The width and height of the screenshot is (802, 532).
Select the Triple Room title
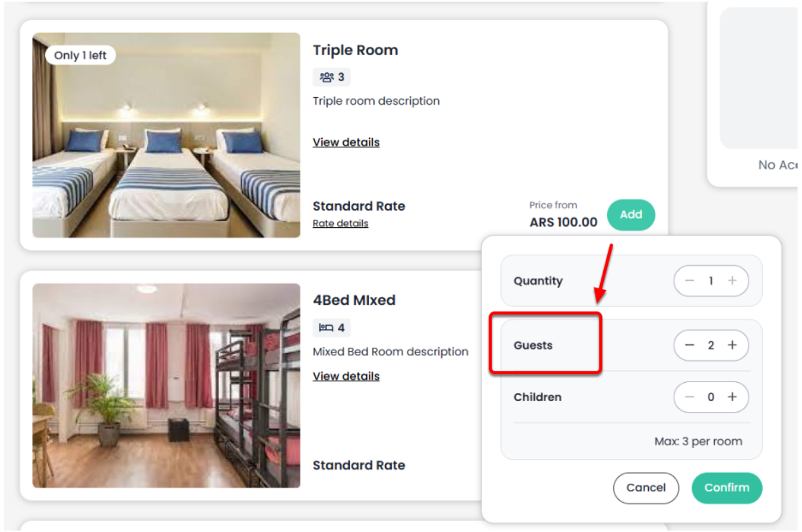tap(356, 50)
